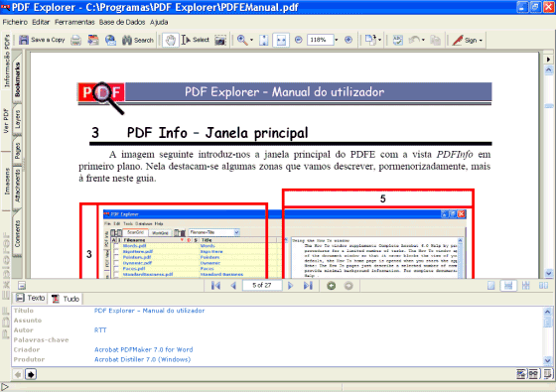Open Search with the binoculars icon
Screen dimensions: 556x392
point(127,40)
